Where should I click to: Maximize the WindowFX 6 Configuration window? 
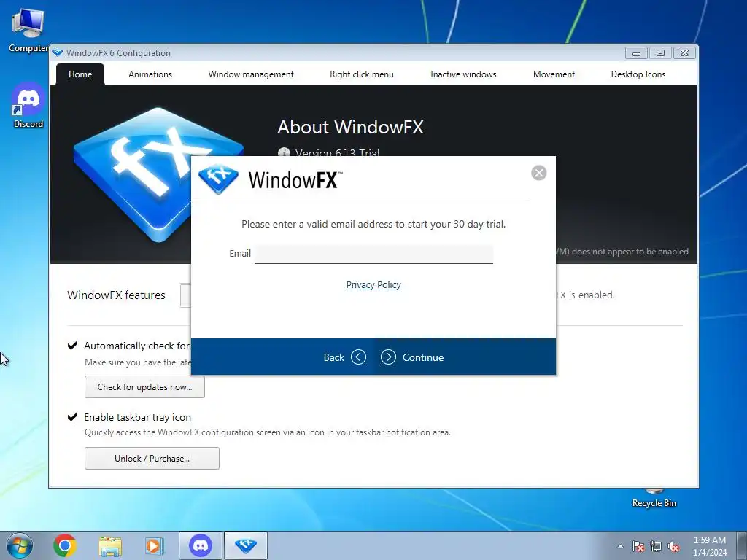pyautogui.click(x=660, y=52)
